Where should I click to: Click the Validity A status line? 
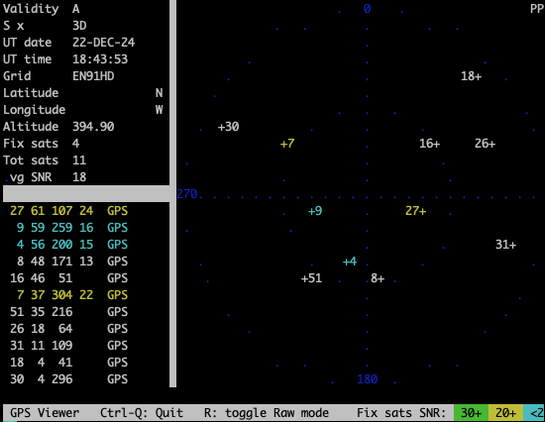pos(41,9)
